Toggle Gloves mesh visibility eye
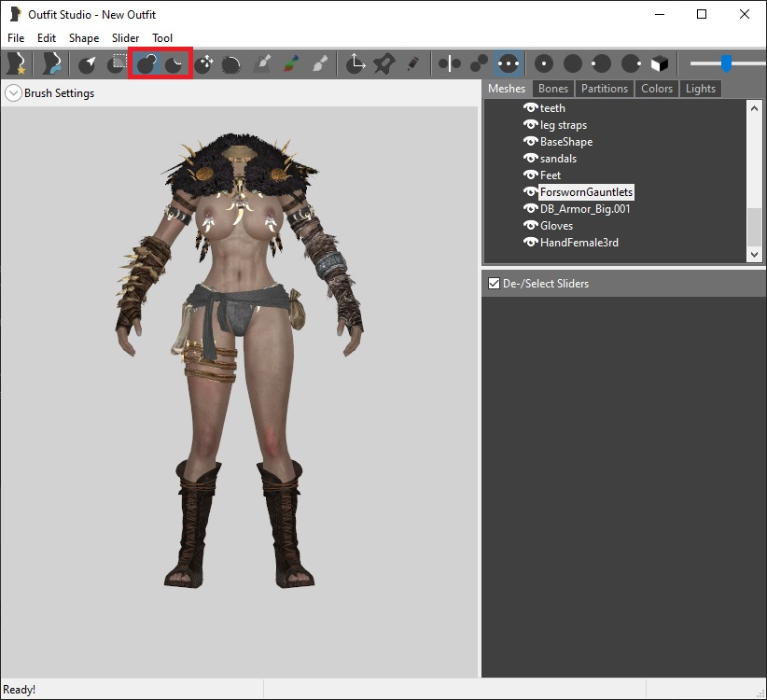The width and height of the screenshot is (767, 700). (x=530, y=225)
